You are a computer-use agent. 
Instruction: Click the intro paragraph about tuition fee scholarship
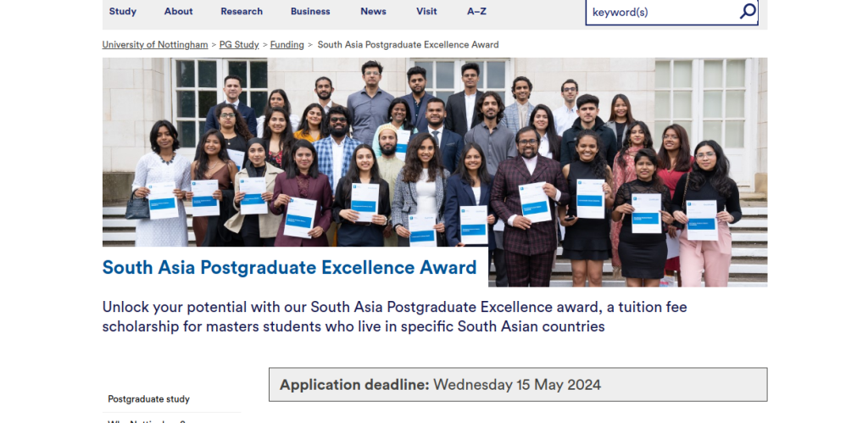(394, 316)
